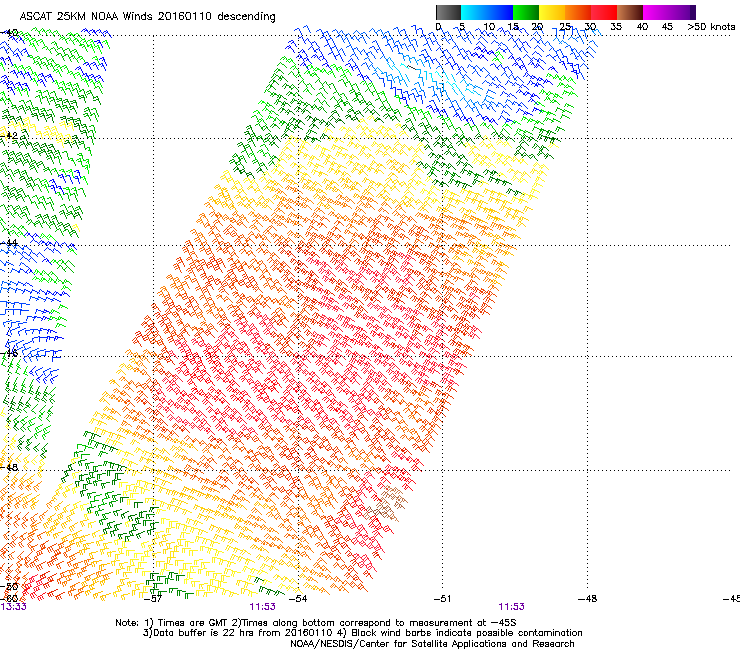Viewport: 740px width, 650px height.
Task: Click the '11:53' time label right of -51
Action: point(512,607)
